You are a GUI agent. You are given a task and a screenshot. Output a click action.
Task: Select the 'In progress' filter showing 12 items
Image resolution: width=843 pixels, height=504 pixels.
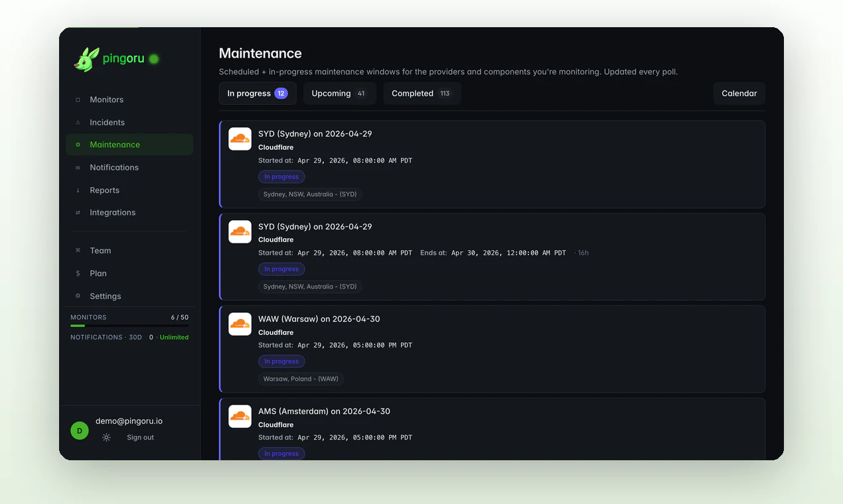click(258, 93)
